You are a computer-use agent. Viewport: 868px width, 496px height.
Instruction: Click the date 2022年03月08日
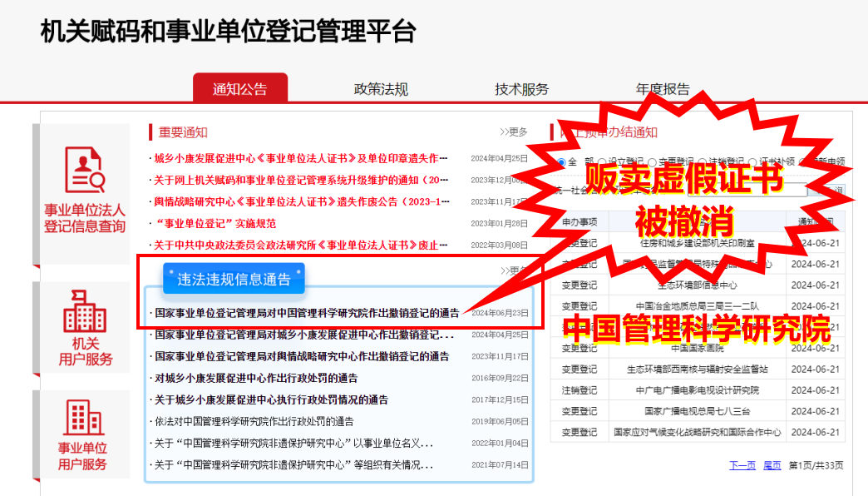pos(499,245)
